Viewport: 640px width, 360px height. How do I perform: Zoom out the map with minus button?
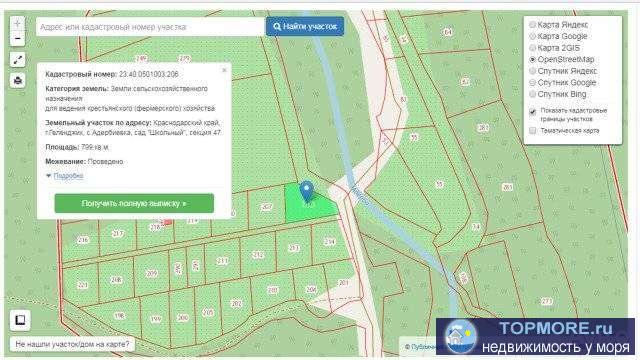point(18,39)
